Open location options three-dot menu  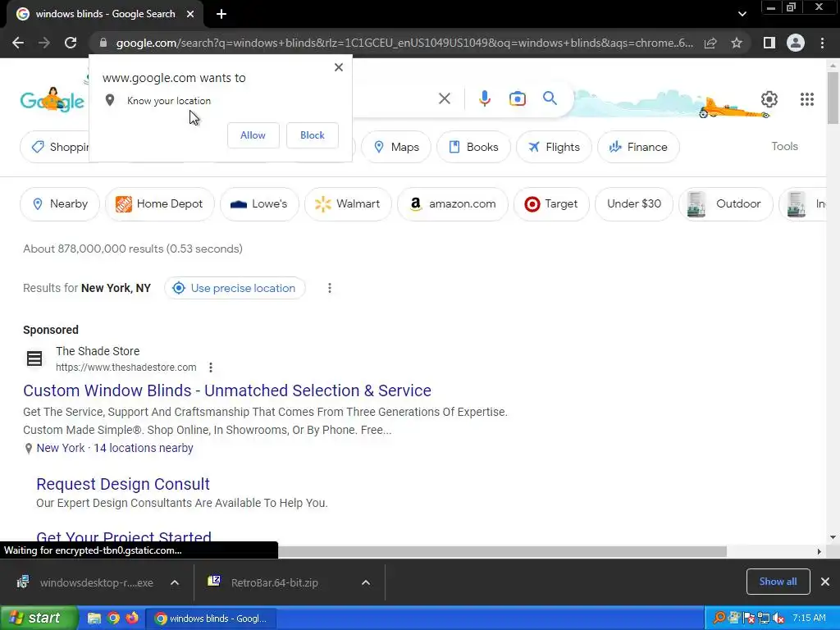(330, 288)
